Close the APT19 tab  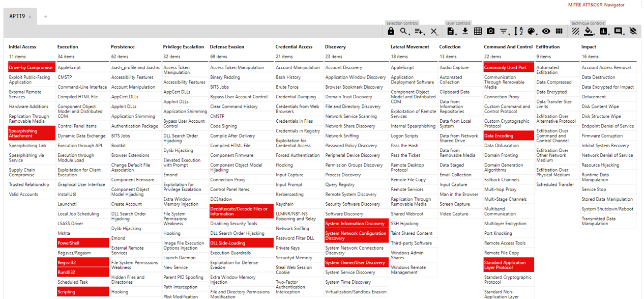[30, 17]
